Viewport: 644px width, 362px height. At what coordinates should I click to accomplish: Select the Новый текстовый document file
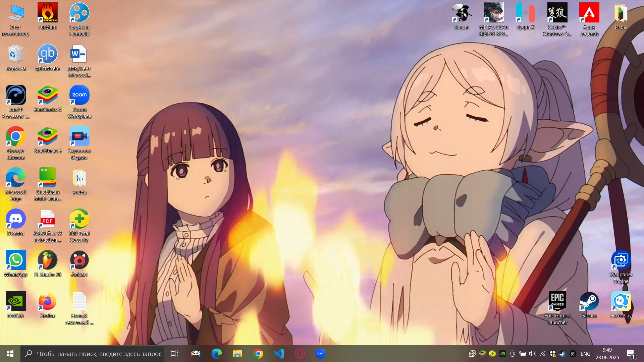79,308
